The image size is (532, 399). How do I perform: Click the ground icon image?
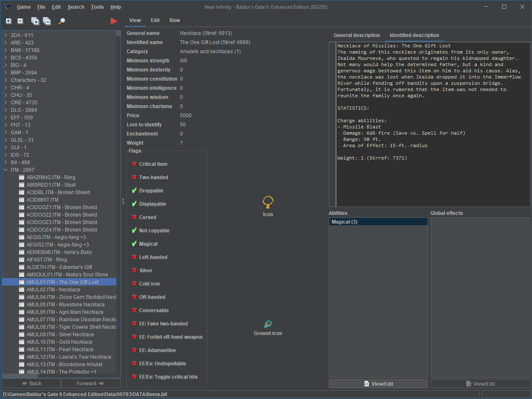[268, 324]
